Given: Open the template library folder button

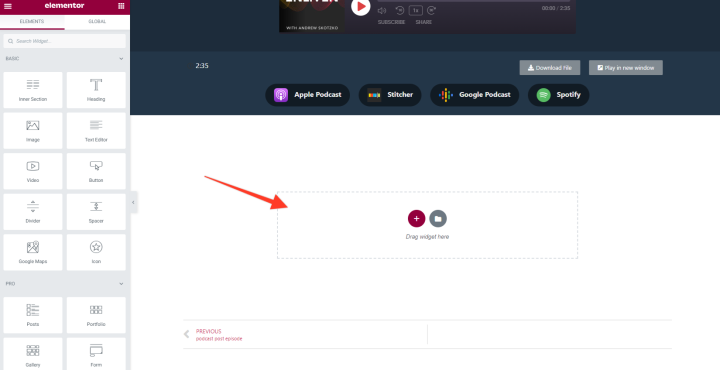Looking at the screenshot, I should [x=438, y=219].
